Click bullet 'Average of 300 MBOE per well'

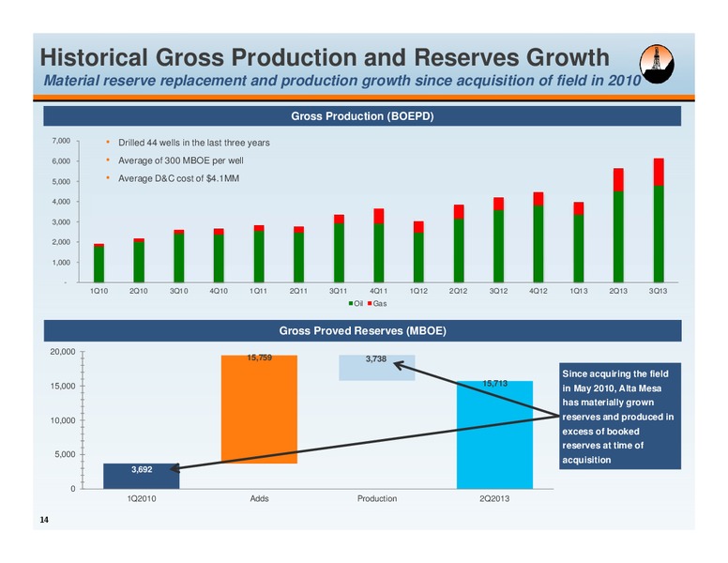point(181,160)
